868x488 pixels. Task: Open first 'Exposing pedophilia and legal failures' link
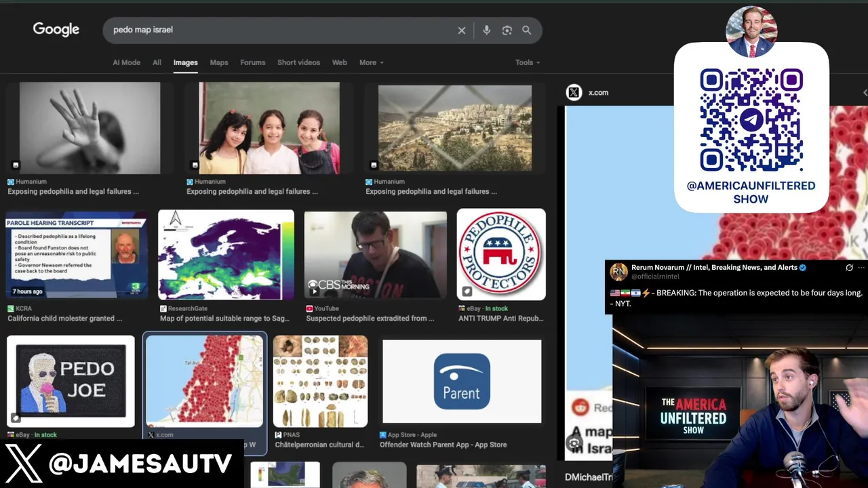73,192
